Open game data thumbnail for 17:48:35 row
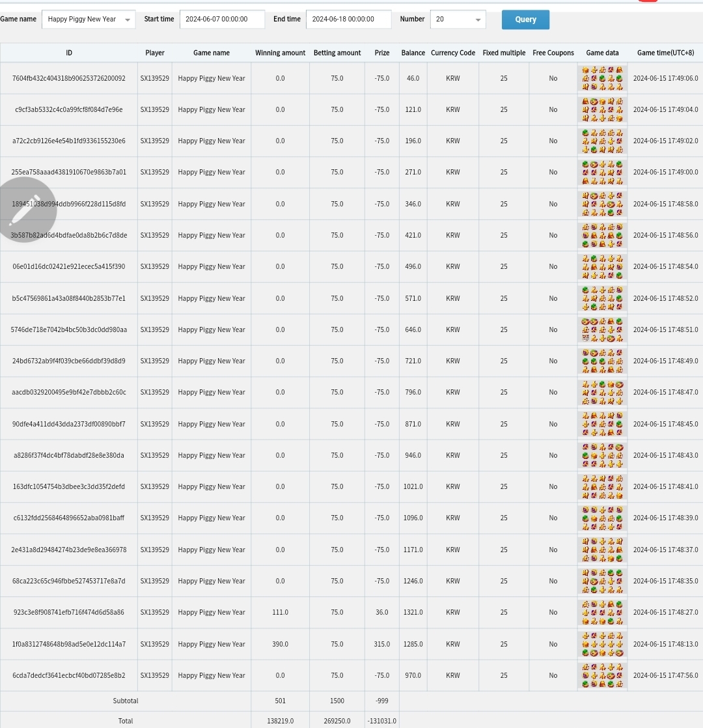The image size is (703, 728). (x=602, y=581)
